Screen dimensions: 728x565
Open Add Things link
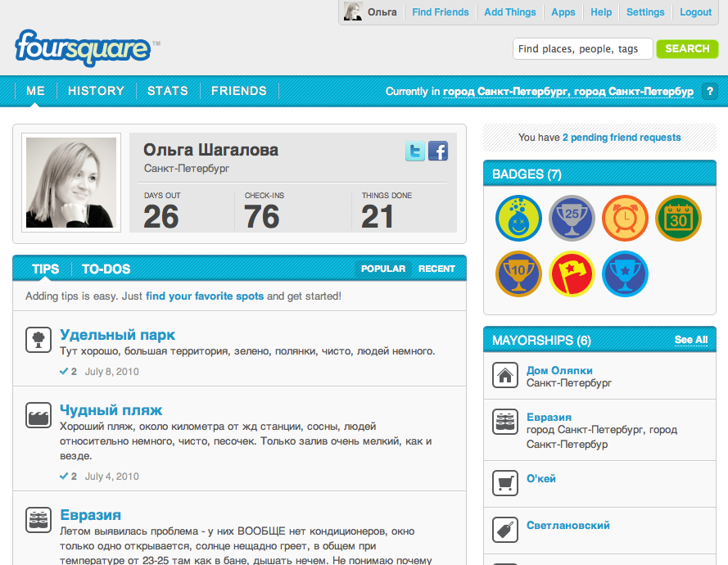(x=510, y=12)
